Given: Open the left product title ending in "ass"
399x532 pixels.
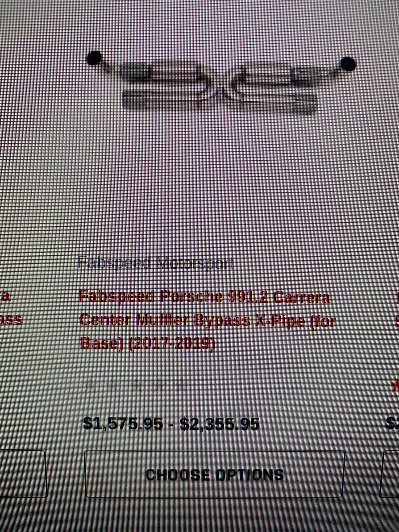Looking at the screenshot, I should tap(11, 309).
